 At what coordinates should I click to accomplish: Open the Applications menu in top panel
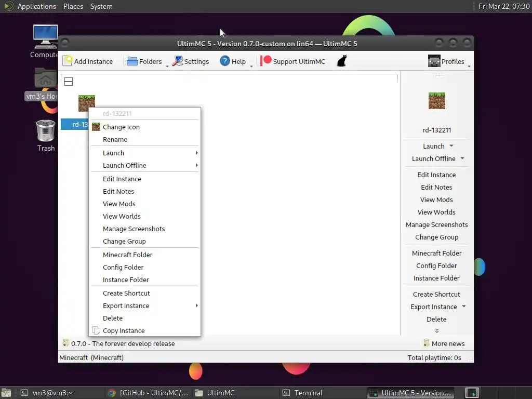[x=37, y=6]
